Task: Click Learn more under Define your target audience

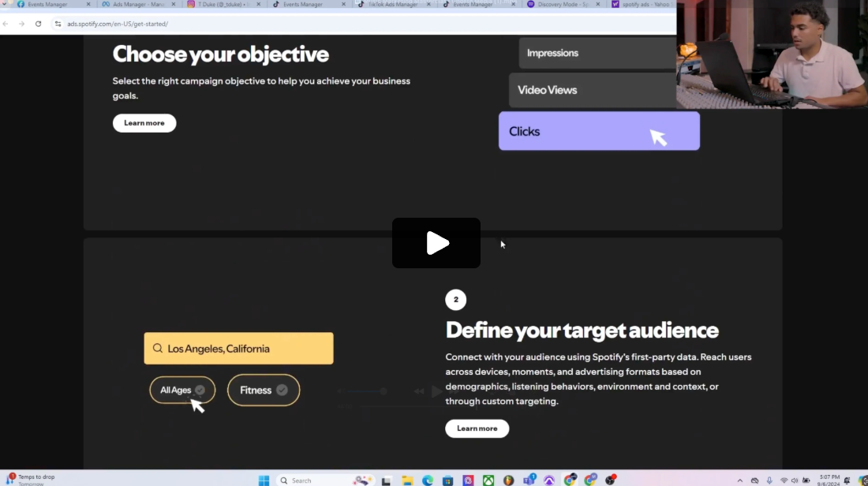Action: tap(477, 428)
